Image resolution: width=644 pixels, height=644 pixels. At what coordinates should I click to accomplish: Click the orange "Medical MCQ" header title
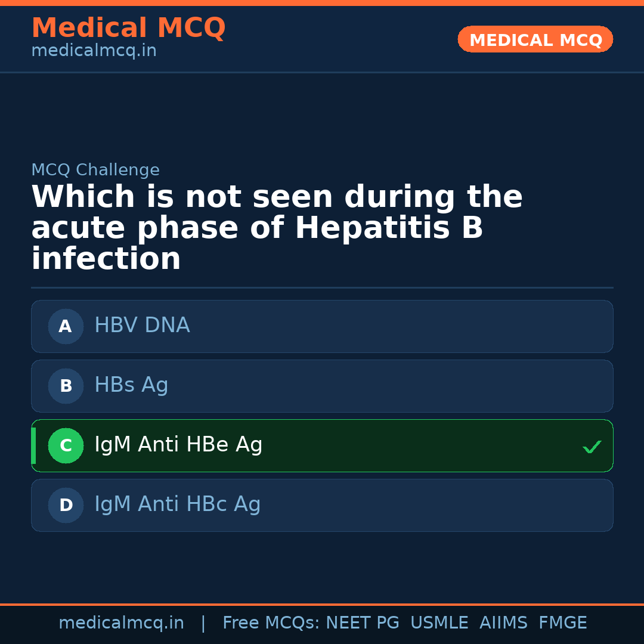[x=128, y=28]
